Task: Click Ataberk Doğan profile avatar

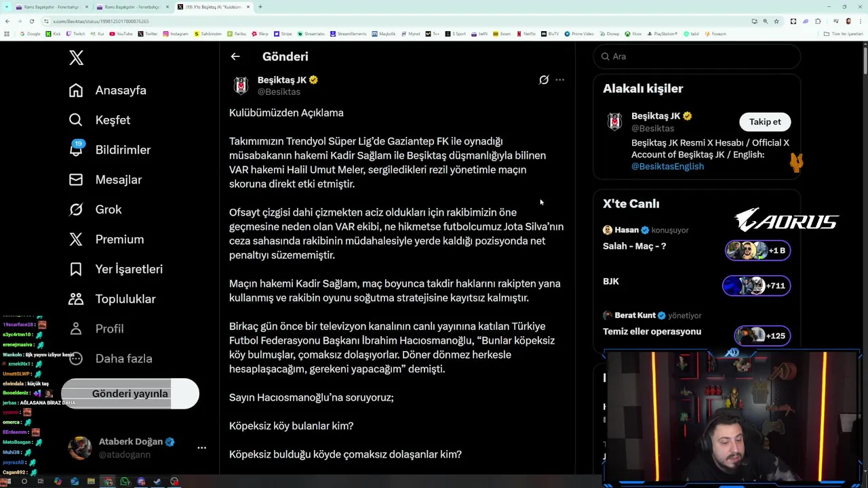Action: 80,448
